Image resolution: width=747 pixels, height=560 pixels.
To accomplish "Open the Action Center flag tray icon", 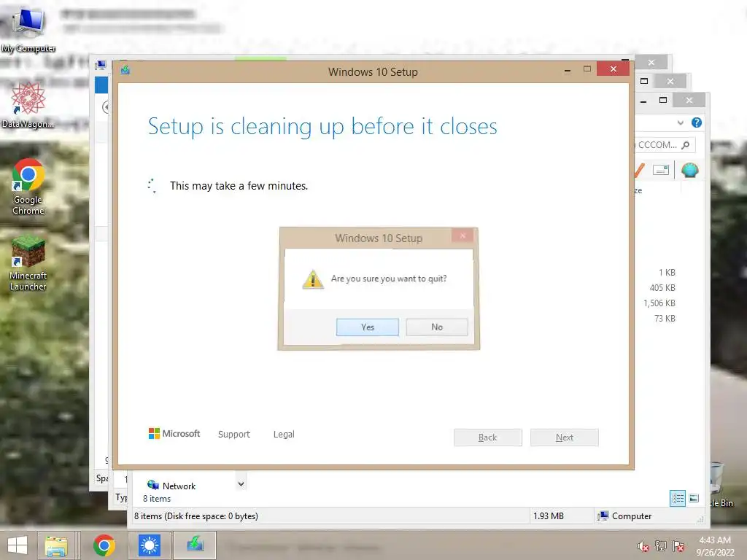I will [678, 545].
